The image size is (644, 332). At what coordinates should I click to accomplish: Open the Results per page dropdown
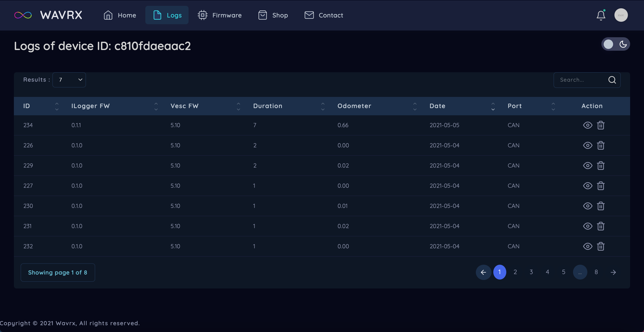(69, 80)
